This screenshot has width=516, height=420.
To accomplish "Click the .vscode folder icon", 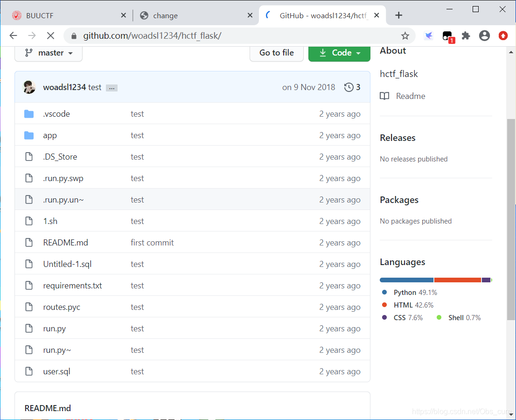I will pos(29,114).
